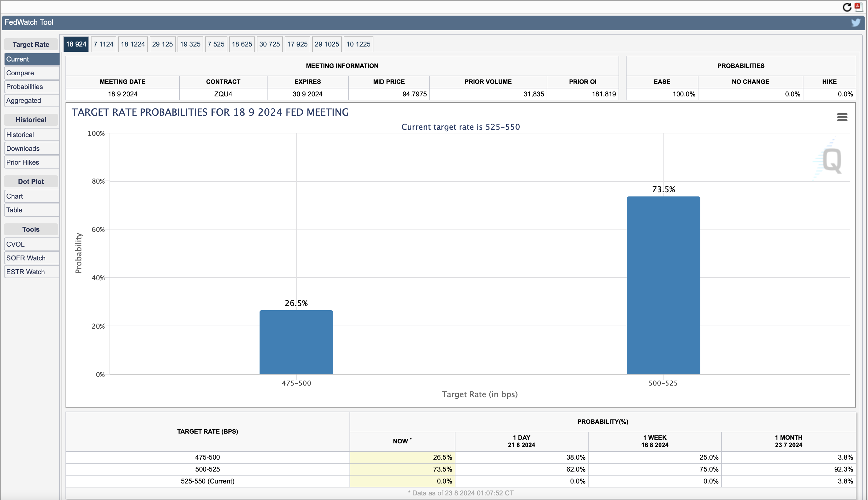Click the 475-500 bar showing 26.5%

click(x=296, y=342)
